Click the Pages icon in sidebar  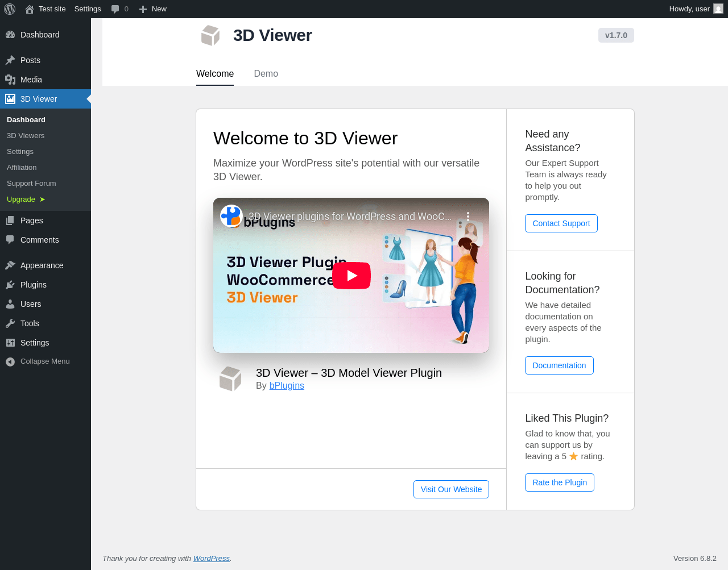[x=10, y=220]
